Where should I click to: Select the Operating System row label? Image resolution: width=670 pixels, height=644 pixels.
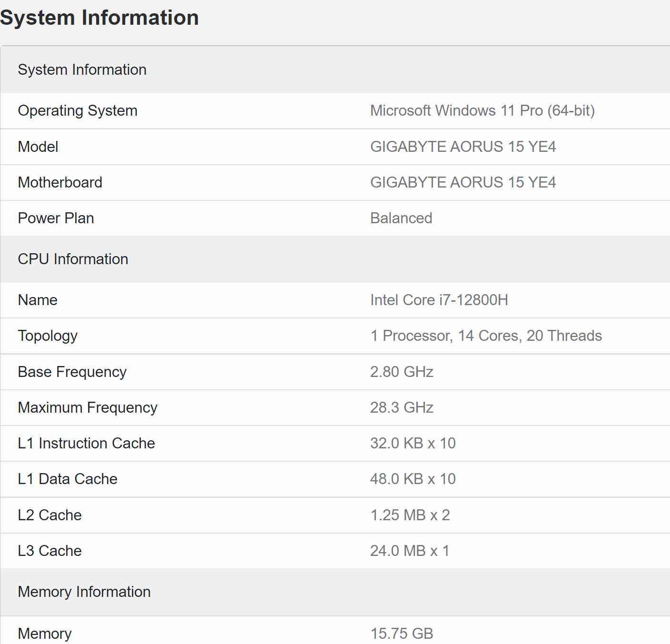tap(78, 111)
